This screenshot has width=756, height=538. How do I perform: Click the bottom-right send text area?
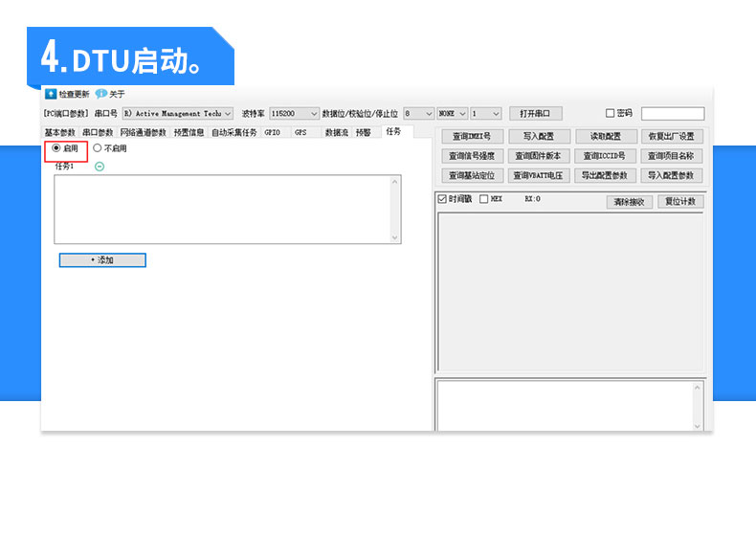point(565,405)
